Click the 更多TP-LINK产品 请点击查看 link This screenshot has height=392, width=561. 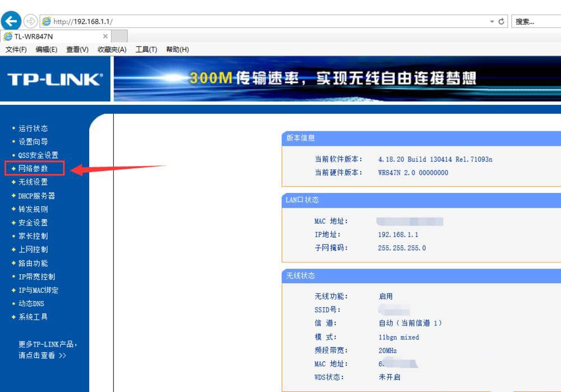48,350
